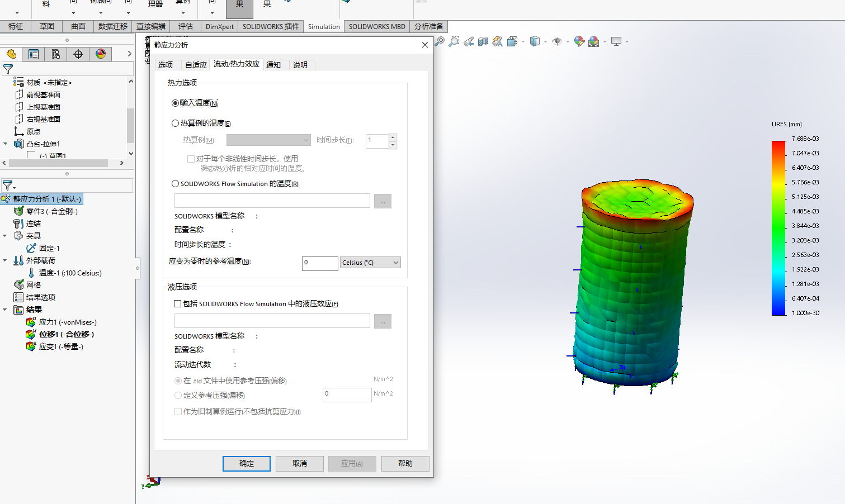845x504 pixels.
Task: Select the 热算例的温度 radio button
Action: coord(176,123)
